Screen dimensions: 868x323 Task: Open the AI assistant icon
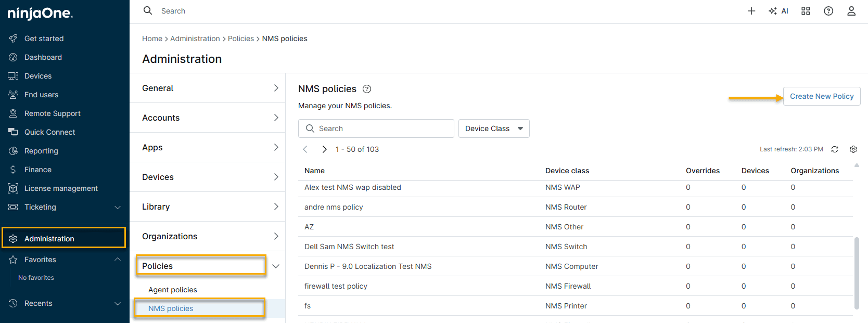778,11
